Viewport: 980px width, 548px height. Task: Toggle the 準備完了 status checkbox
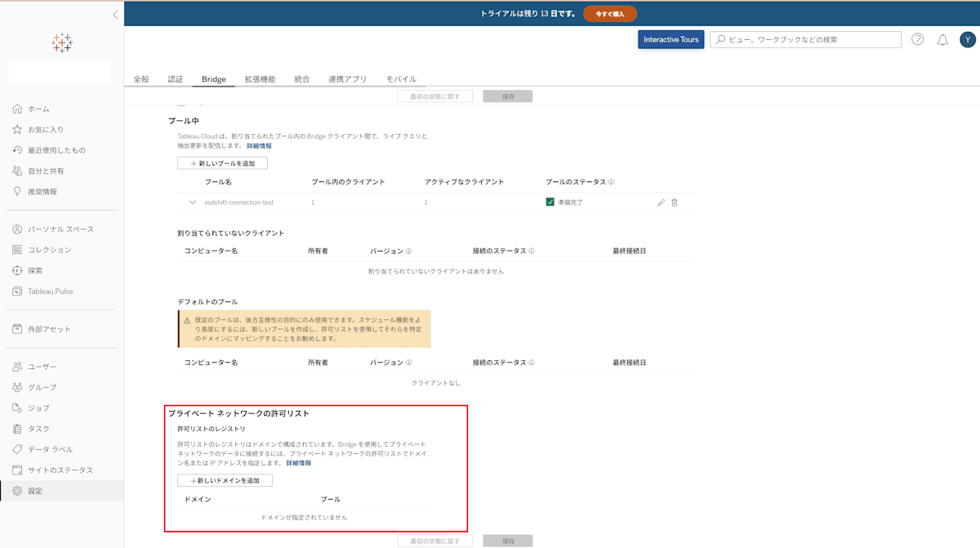(x=550, y=202)
